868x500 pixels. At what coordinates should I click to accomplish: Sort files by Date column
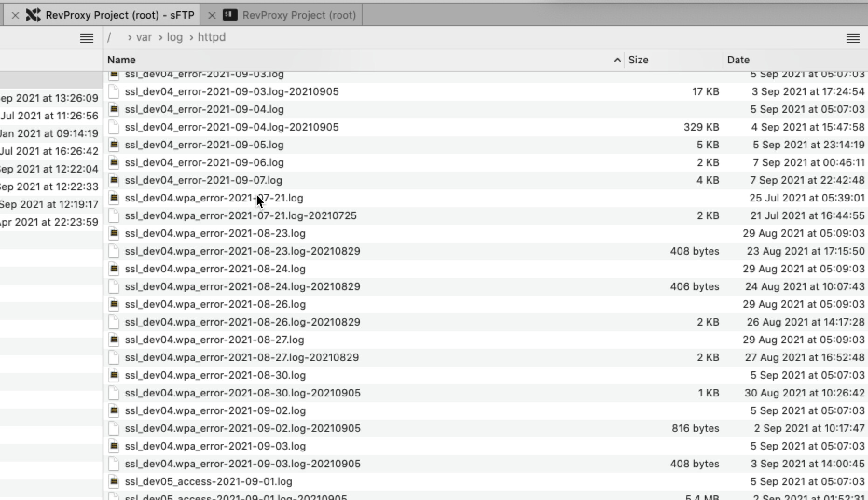point(738,60)
